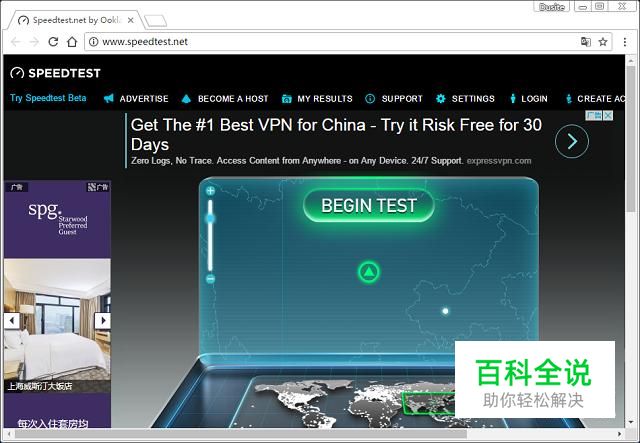Click the Create Account person icon
This screenshot has width=640, height=443.
pyautogui.click(x=569, y=98)
